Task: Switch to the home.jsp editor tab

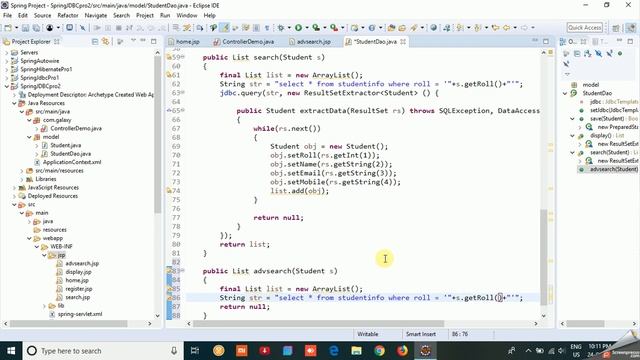Action: (184, 42)
